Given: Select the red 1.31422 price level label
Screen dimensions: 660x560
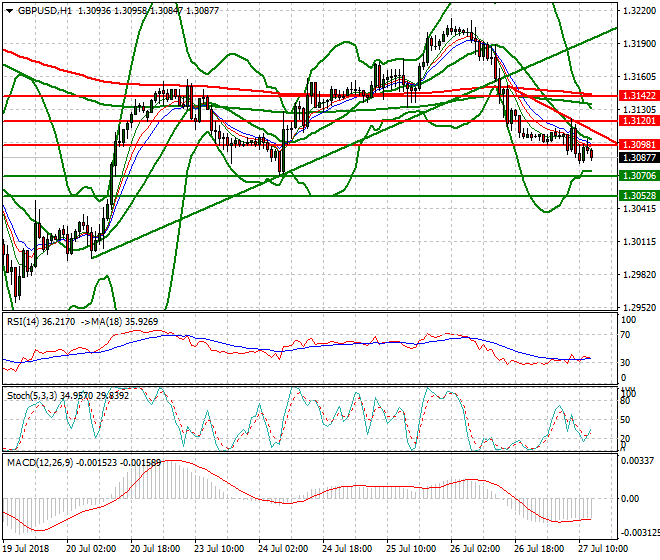Looking at the screenshot, I should (x=639, y=96).
